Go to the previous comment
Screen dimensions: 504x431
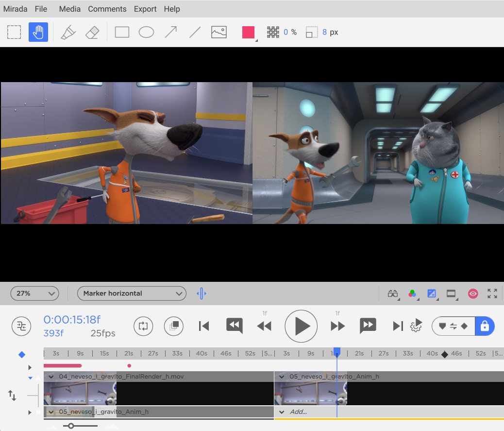click(x=235, y=326)
